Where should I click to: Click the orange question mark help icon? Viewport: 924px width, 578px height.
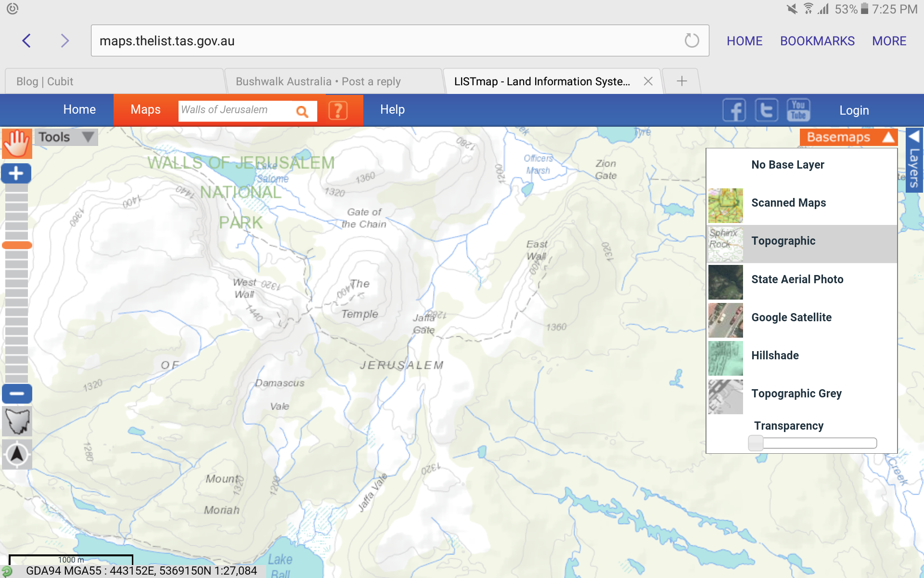338,111
